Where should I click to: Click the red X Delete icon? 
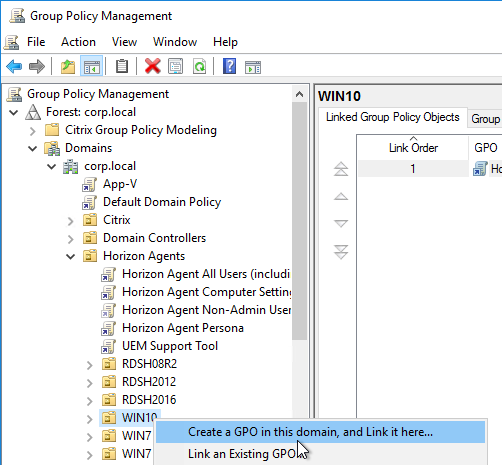point(153,66)
